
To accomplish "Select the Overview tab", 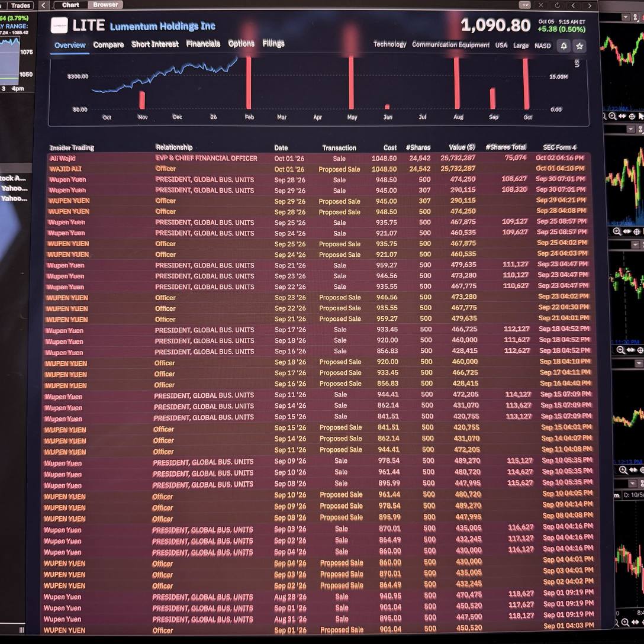I will point(70,45).
